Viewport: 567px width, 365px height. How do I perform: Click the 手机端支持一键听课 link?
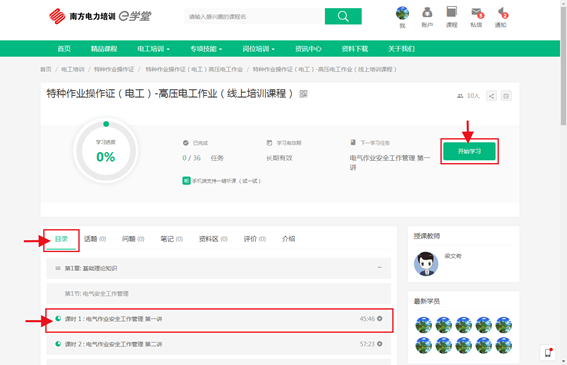coord(226,181)
